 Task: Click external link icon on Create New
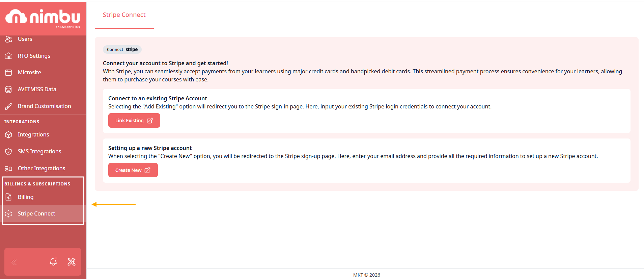tap(147, 170)
